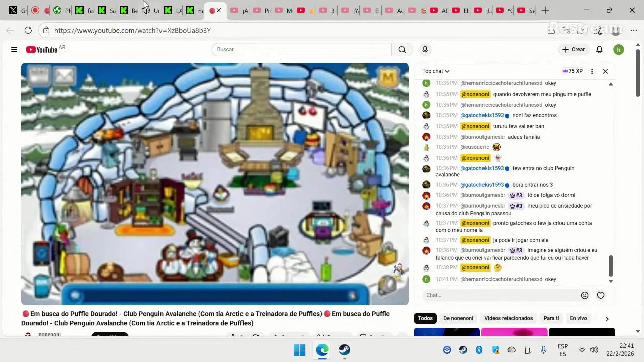Click the #3 crown badge on 'tô de folga' message
644x362 pixels.
(516, 195)
